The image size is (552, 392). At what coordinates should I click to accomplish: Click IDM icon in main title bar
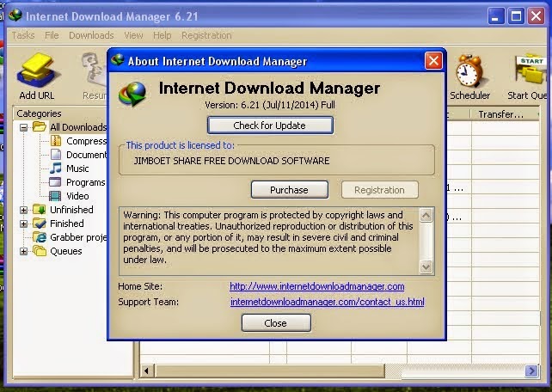point(15,15)
